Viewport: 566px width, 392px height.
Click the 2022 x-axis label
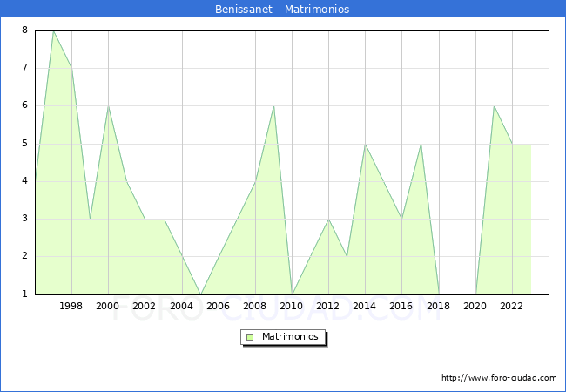[x=512, y=306]
